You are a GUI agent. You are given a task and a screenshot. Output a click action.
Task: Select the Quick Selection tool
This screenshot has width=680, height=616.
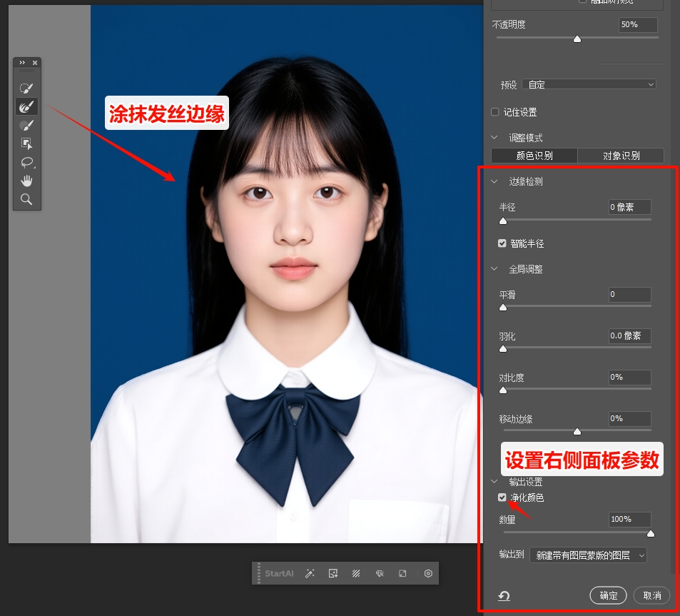click(26, 88)
